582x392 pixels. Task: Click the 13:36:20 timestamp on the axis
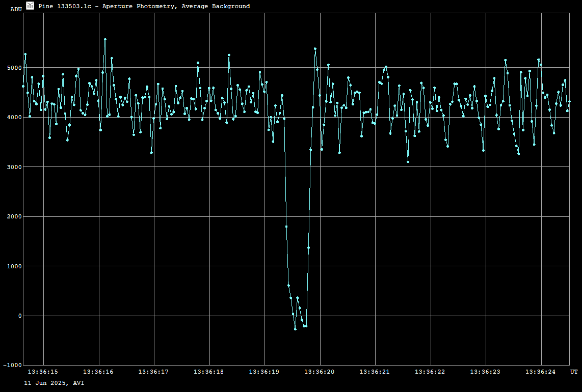coord(320,372)
